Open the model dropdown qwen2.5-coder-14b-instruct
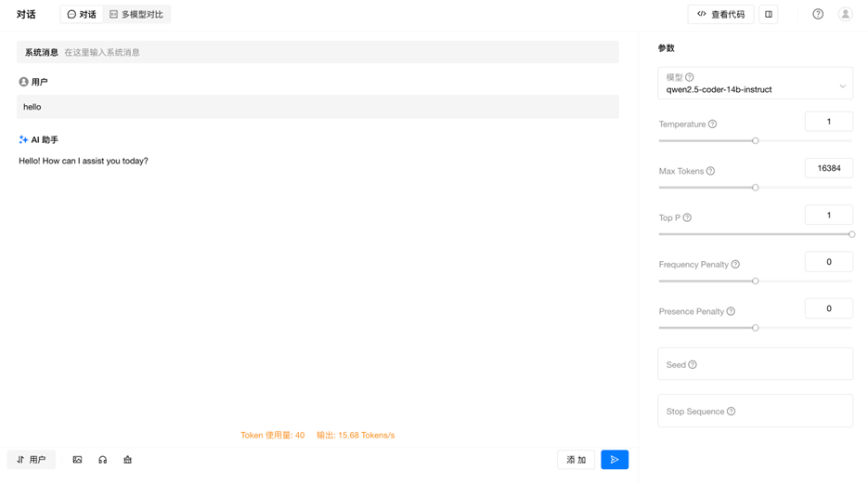This screenshot has height=484, width=868. [755, 83]
